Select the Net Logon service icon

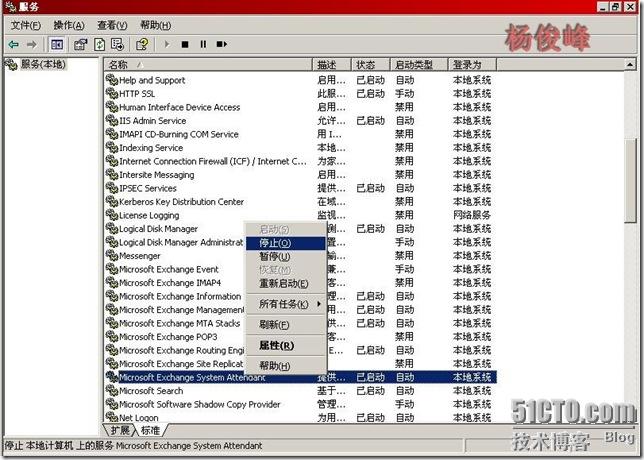[112, 417]
